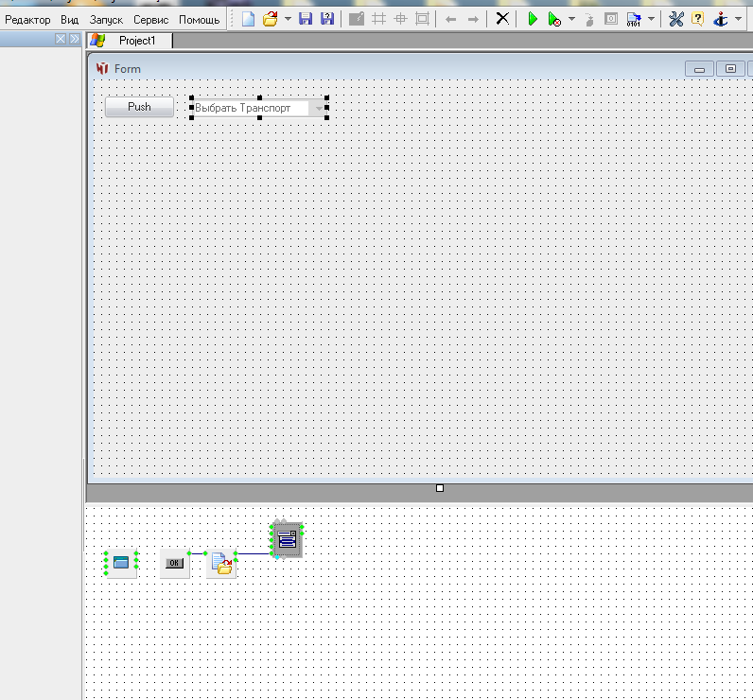Viewport: 753px width, 700px height.
Task: Create a new project with the blank page icon
Action: [x=248, y=19]
